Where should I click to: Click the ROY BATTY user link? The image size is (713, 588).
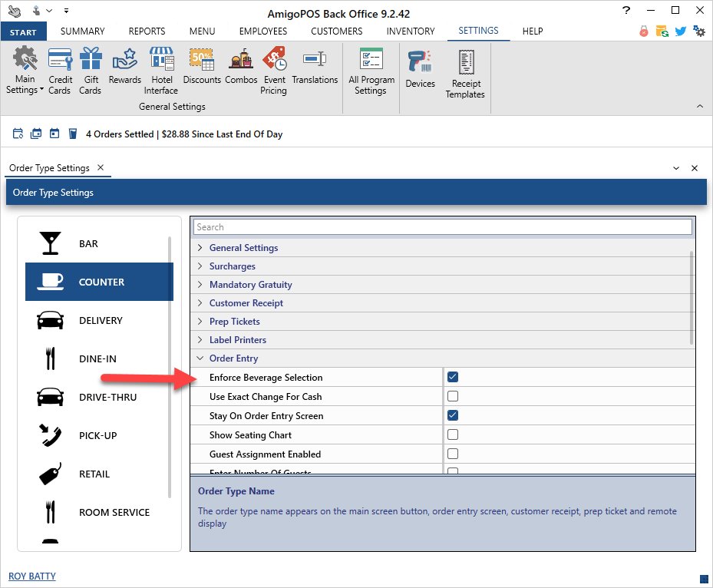pyautogui.click(x=32, y=576)
